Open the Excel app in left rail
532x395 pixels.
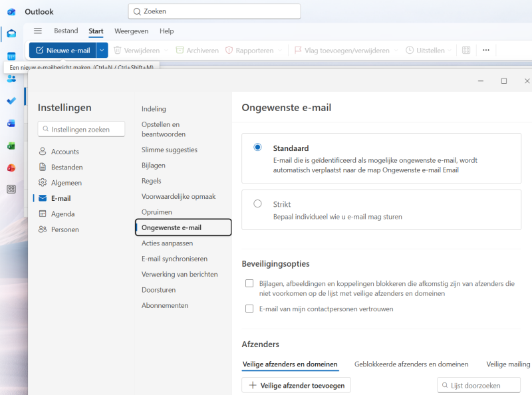pos(11,145)
